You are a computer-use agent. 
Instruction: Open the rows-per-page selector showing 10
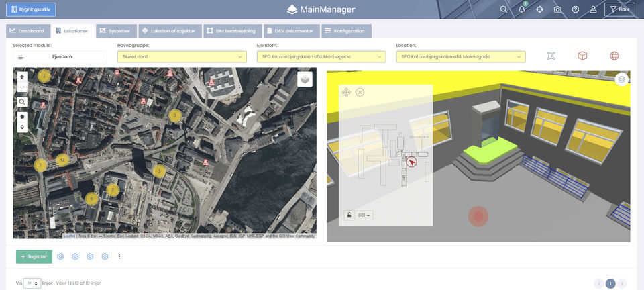[x=32, y=283]
